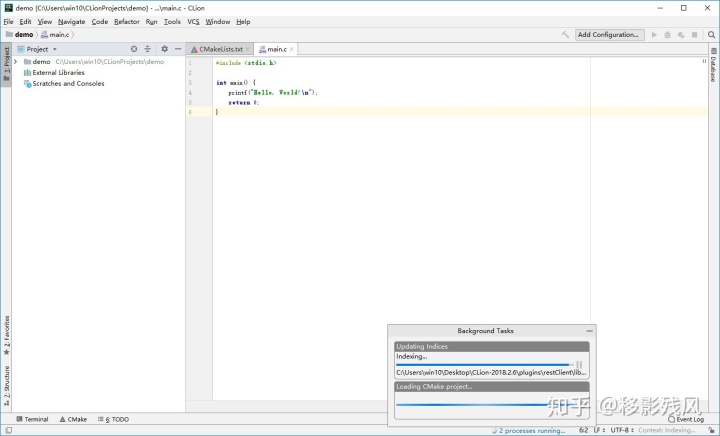Toggle the read-only lock icon in status bar
The width and height of the screenshot is (720, 436).
tap(711, 430)
